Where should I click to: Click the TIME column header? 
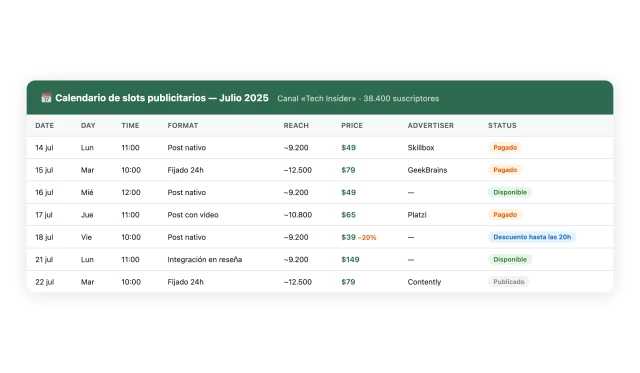pos(130,126)
